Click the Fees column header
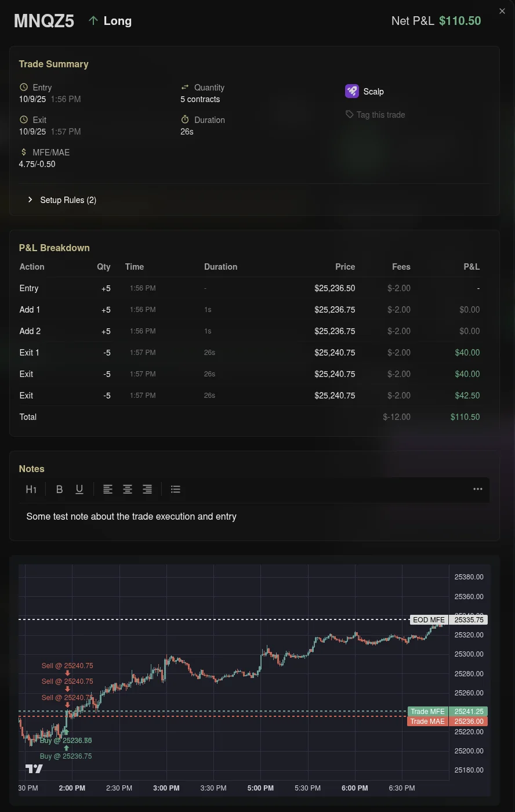The height and width of the screenshot is (812, 515). click(401, 267)
